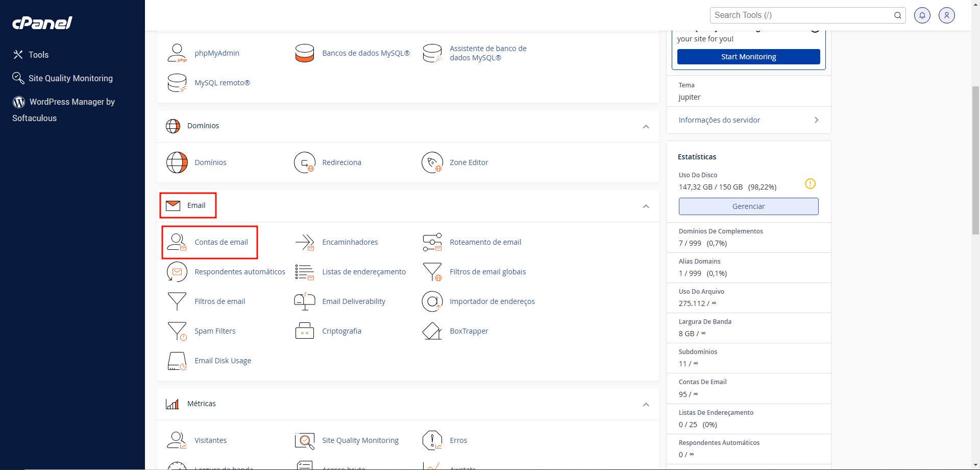
Task: Click the Listas de endereçamento icon
Action: [x=305, y=272]
